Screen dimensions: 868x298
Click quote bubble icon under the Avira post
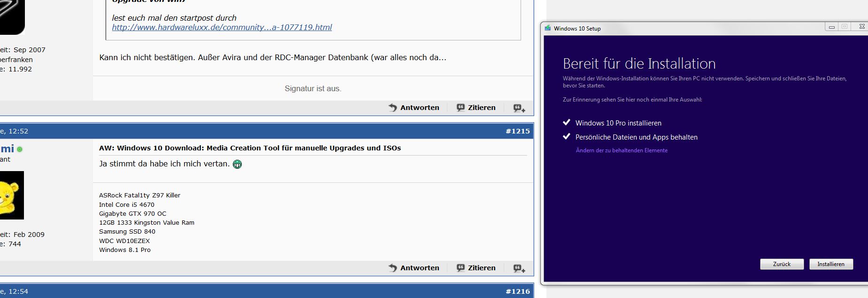pyautogui.click(x=461, y=108)
